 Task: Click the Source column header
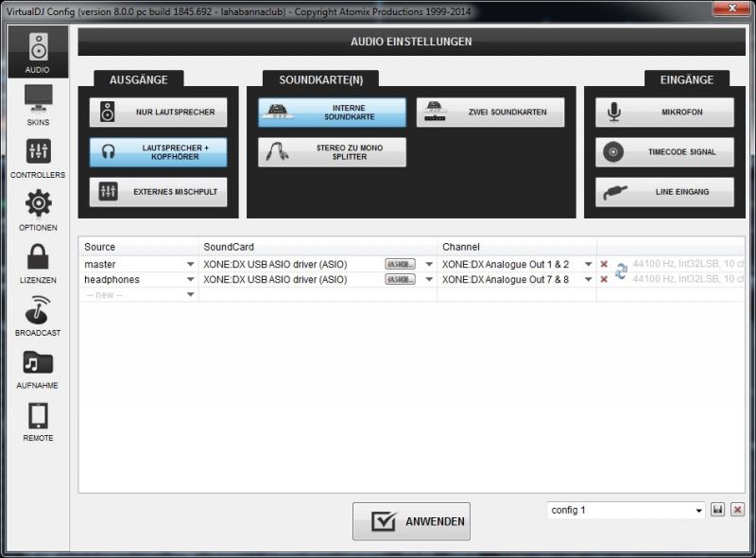click(x=138, y=247)
